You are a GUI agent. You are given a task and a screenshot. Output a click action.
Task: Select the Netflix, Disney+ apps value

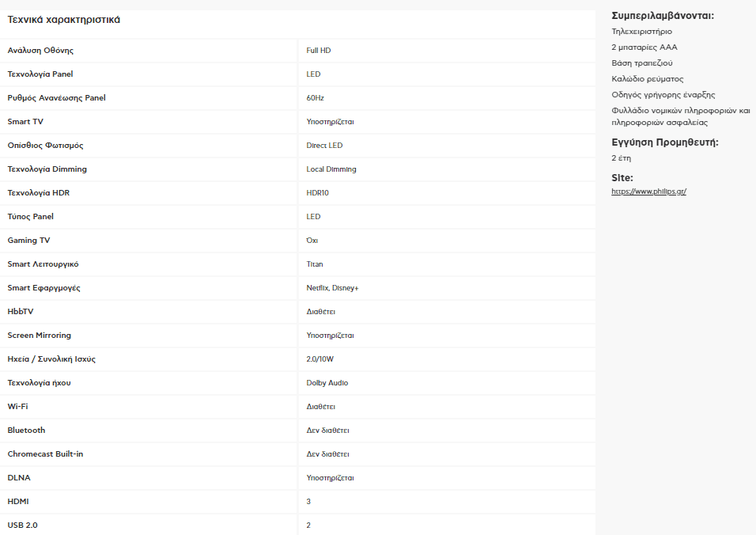pyautogui.click(x=332, y=288)
